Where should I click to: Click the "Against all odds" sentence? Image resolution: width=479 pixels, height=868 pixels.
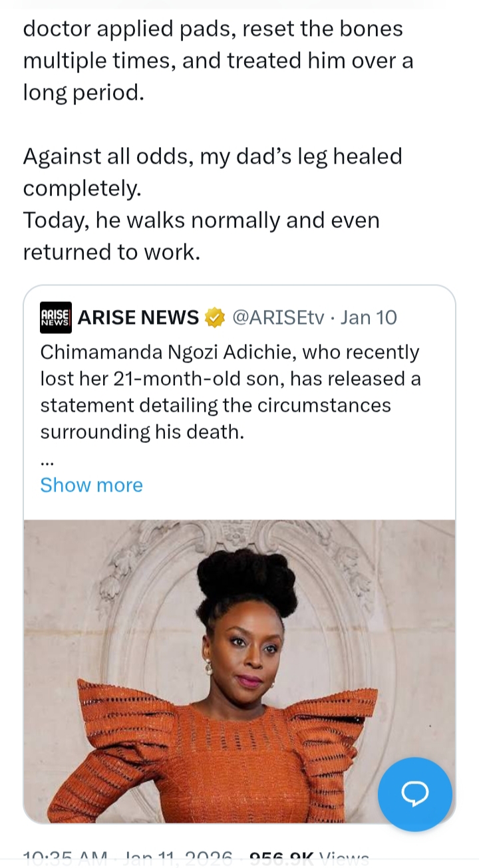coord(212,156)
